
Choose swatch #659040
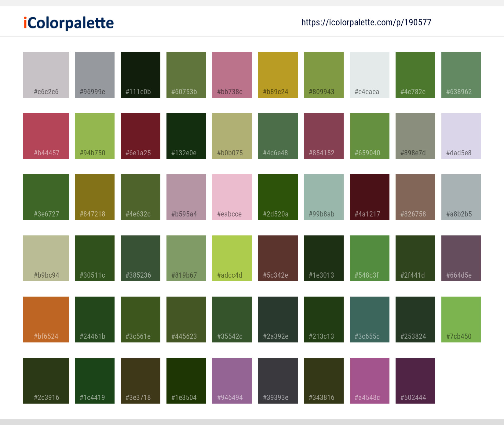tap(370, 136)
